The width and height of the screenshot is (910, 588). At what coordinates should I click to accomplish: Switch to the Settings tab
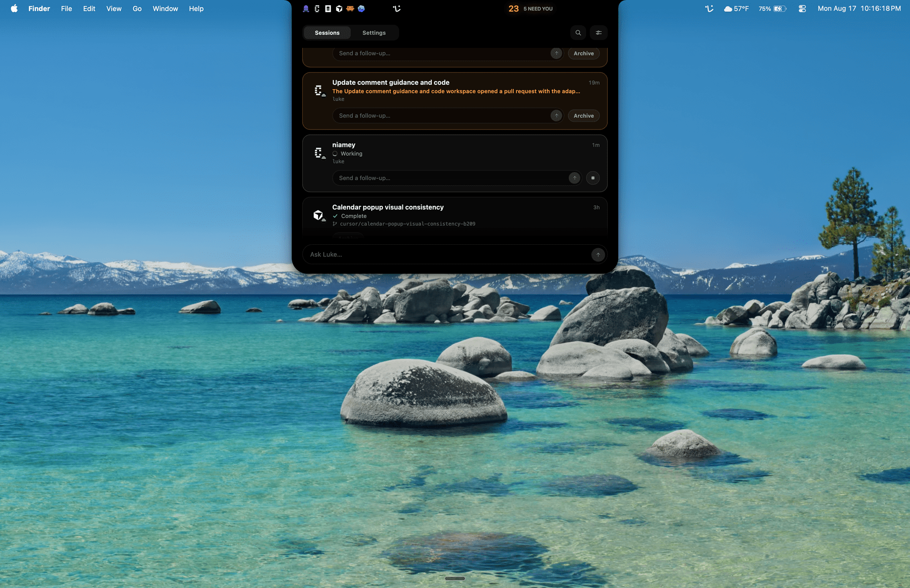coord(374,33)
